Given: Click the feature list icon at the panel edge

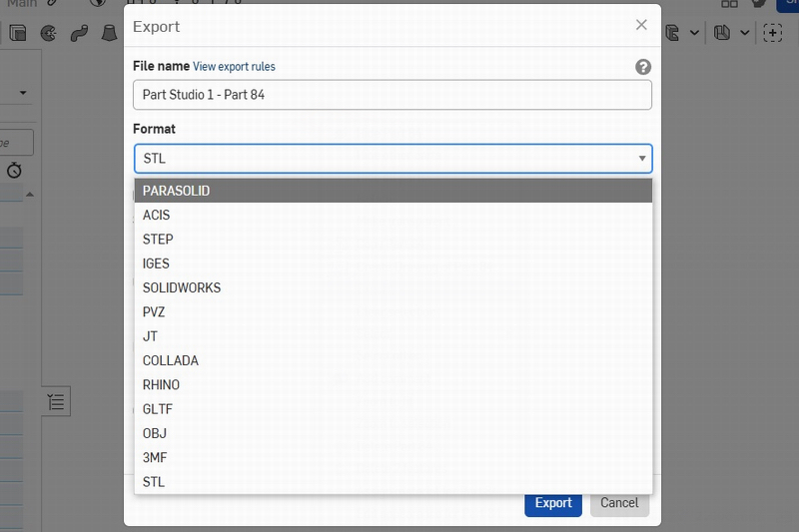Looking at the screenshot, I should tap(56, 402).
